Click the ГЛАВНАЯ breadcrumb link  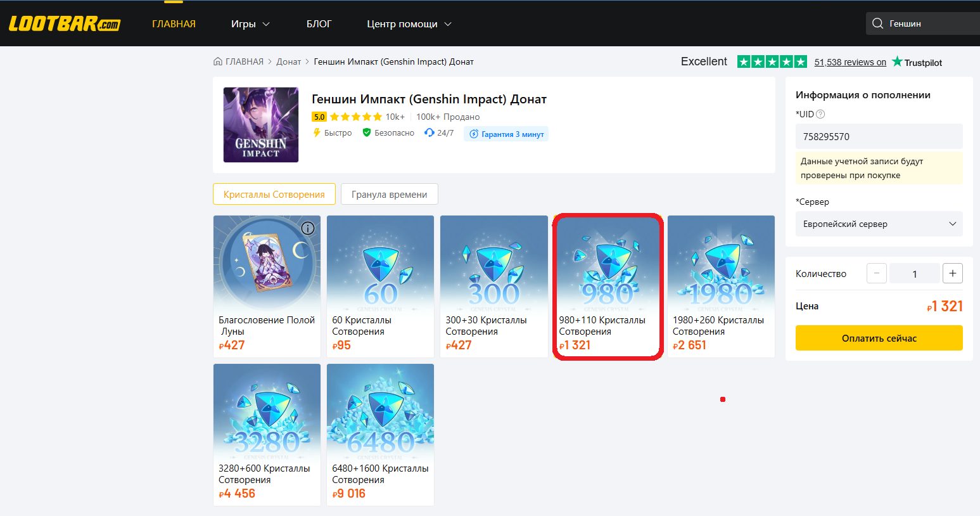pyautogui.click(x=245, y=61)
